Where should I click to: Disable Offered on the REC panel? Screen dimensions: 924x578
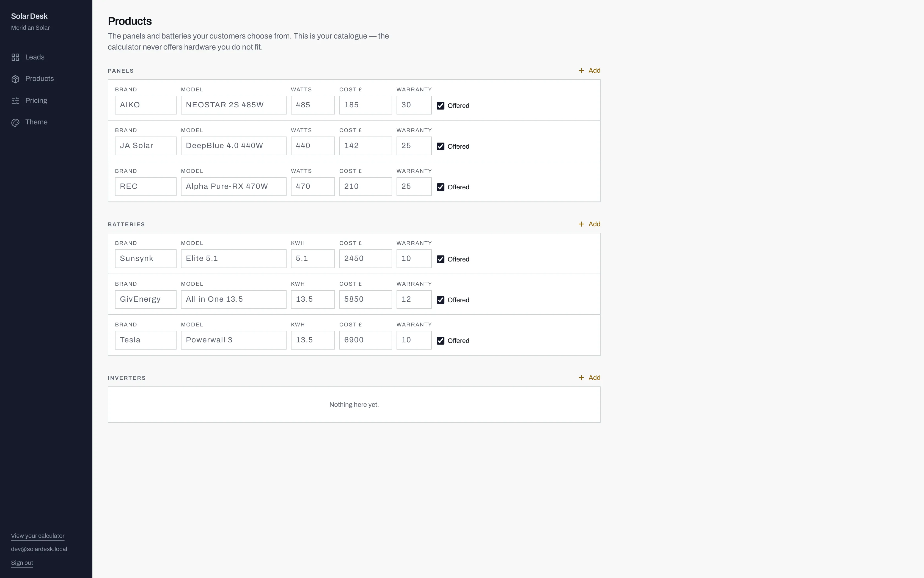pyautogui.click(x=441, y=187)
